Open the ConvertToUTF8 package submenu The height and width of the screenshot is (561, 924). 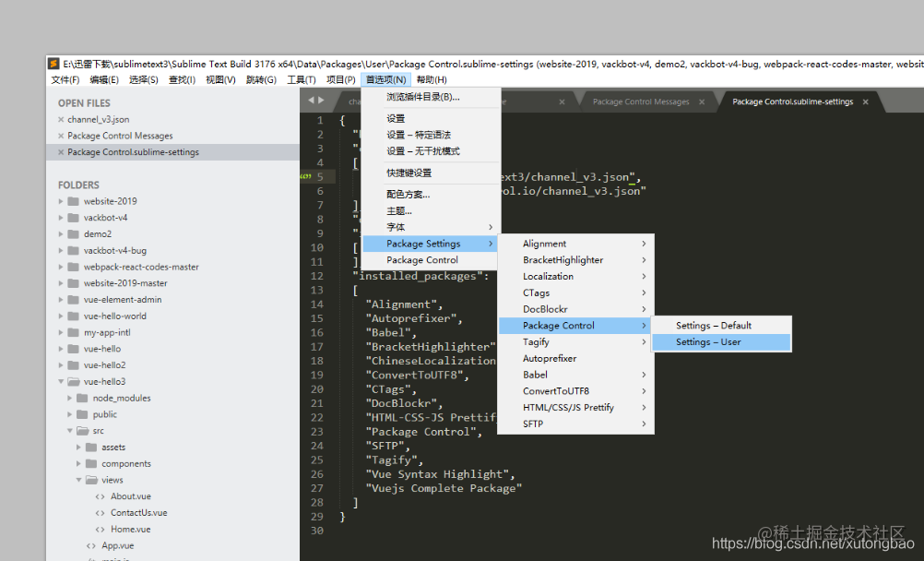(575, 391)
